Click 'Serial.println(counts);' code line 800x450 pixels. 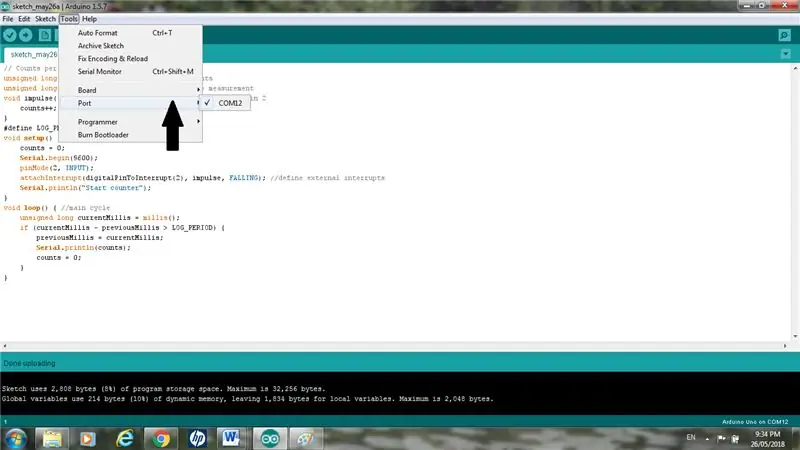(x=83, y=247)
